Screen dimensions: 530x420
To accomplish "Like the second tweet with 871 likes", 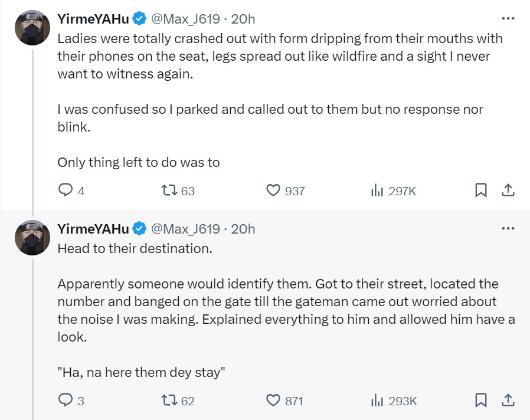I will tap(273, 401).
